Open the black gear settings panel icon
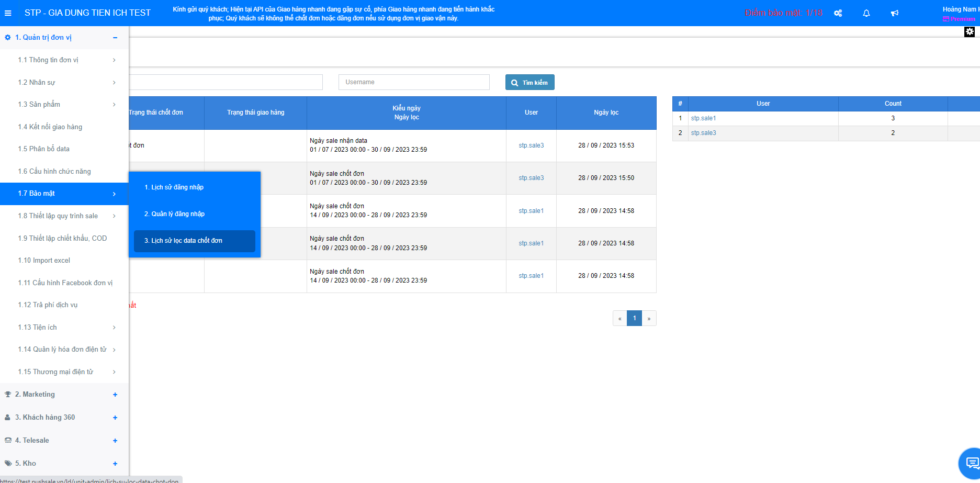980x483 pixels. (970, 32)
